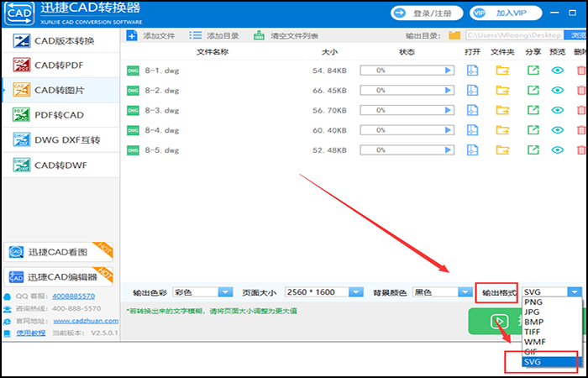This screenshot has width=588, height=378.
Task: Open the www.cadzhuan.com website link
Action: [86, 321]
